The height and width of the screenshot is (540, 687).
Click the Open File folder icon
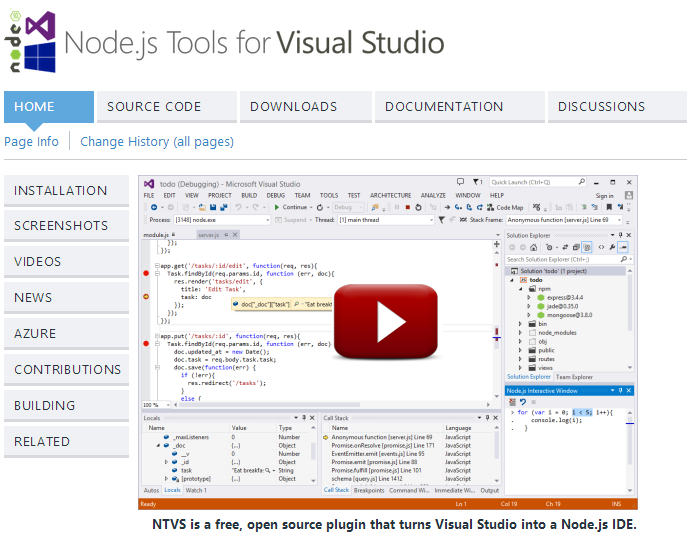202,207
